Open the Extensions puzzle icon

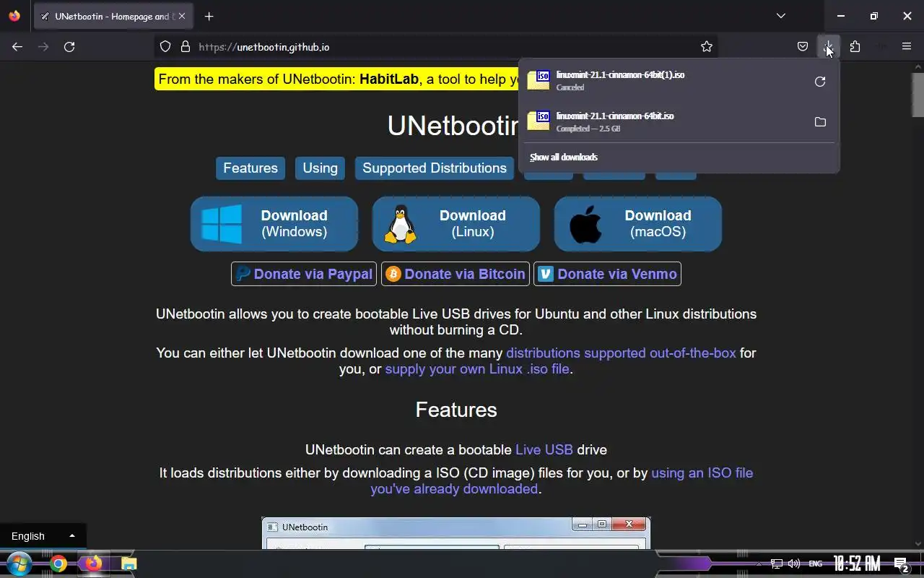click(855, 47)
